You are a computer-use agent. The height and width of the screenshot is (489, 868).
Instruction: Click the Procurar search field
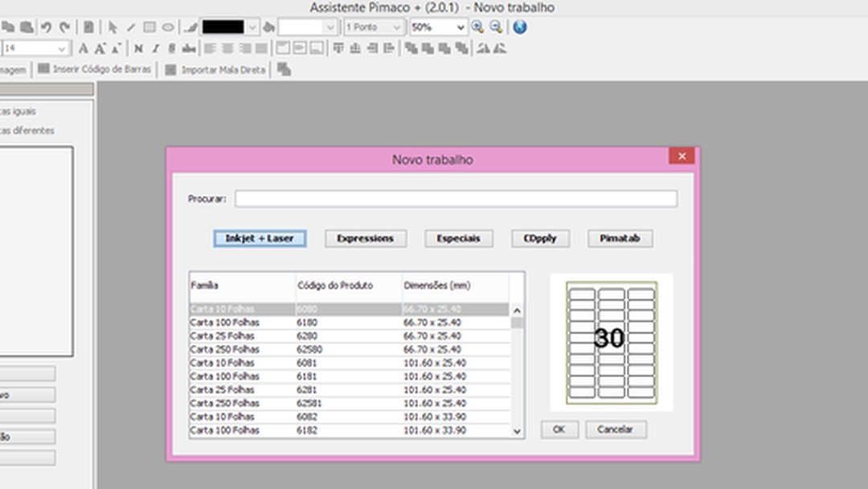coord(456,199)
